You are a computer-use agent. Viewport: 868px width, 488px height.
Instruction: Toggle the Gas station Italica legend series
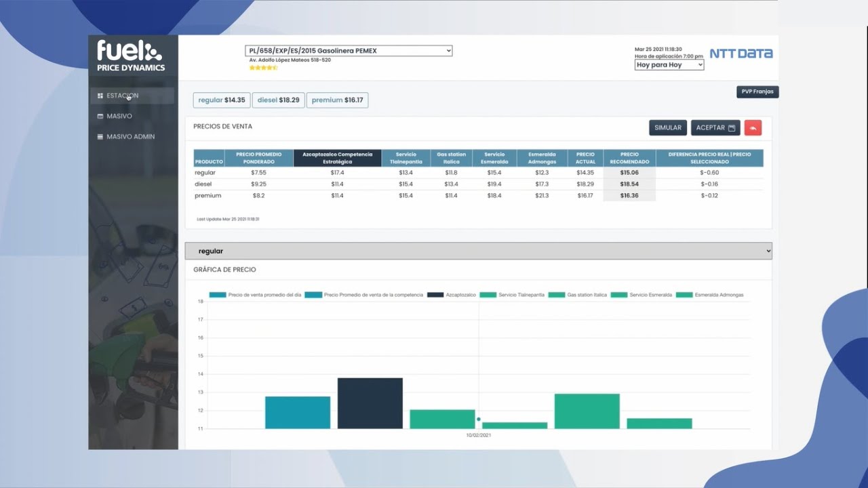pos(577,295)
